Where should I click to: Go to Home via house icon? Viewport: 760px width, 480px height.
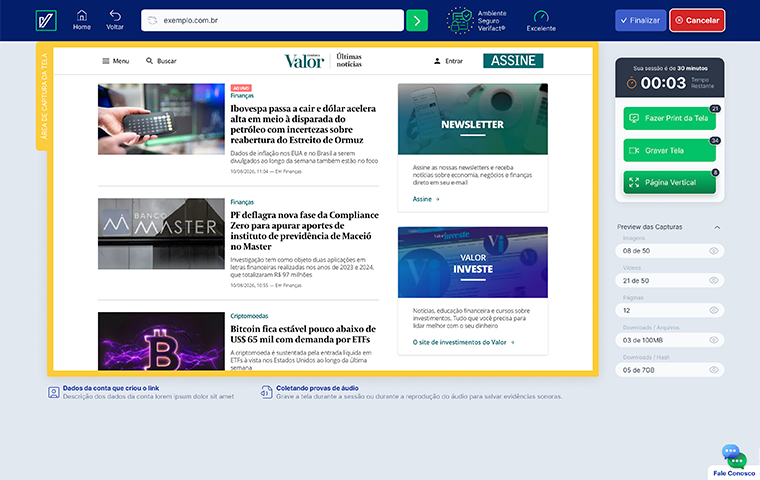pos(82,16)
